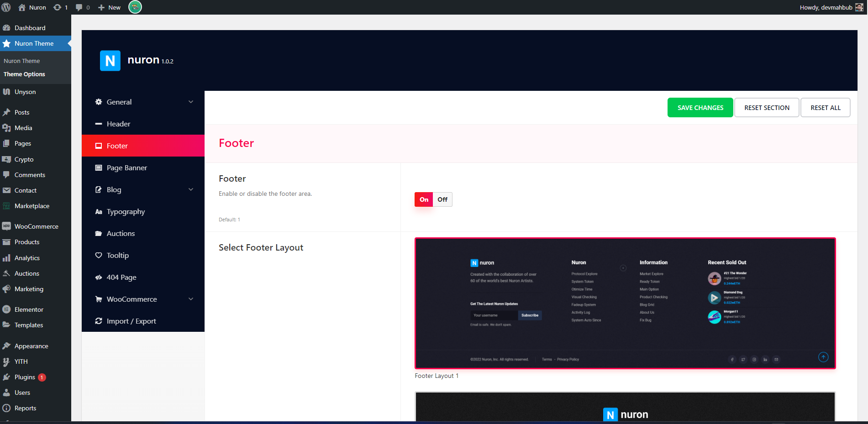Click the 404 Page icon
This screenshot has width=868, height=424.
[x=99, y=277]
